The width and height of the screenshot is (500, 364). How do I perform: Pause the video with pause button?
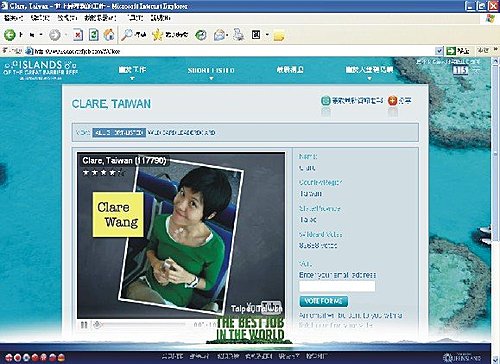pyautogui.click(x=84, y=324)
